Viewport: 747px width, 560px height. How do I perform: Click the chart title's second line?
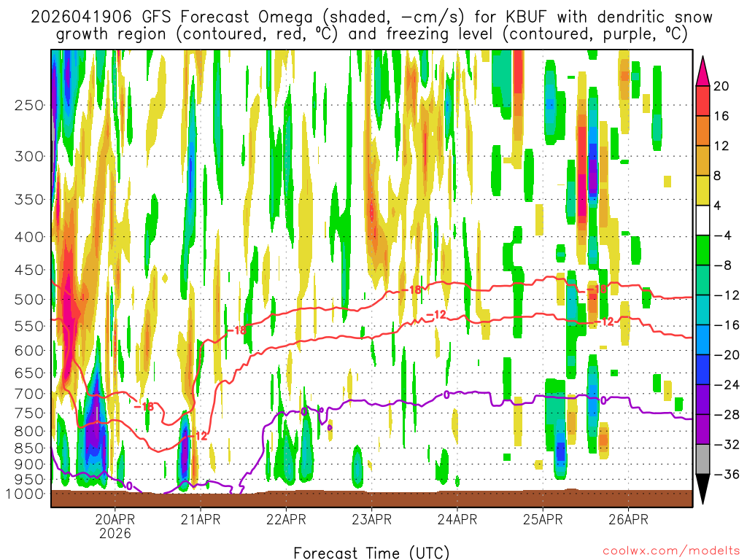pos(371,34)
